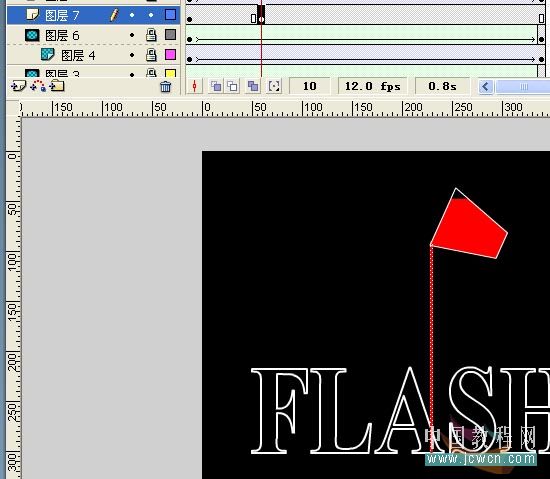Image resolution: width=550 pixels, height=479 pixels.
Task: Enable Onion Skin Outlines
Action: pos(232,86)
